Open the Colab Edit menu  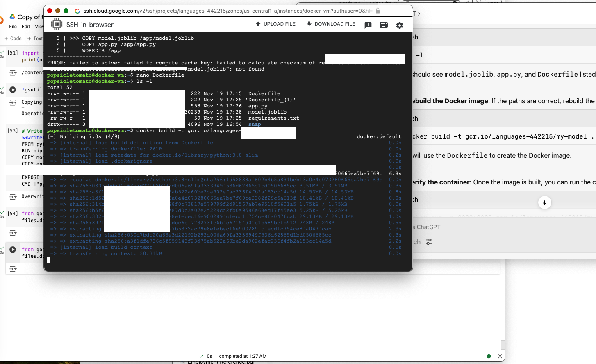(x=25, y=26)
